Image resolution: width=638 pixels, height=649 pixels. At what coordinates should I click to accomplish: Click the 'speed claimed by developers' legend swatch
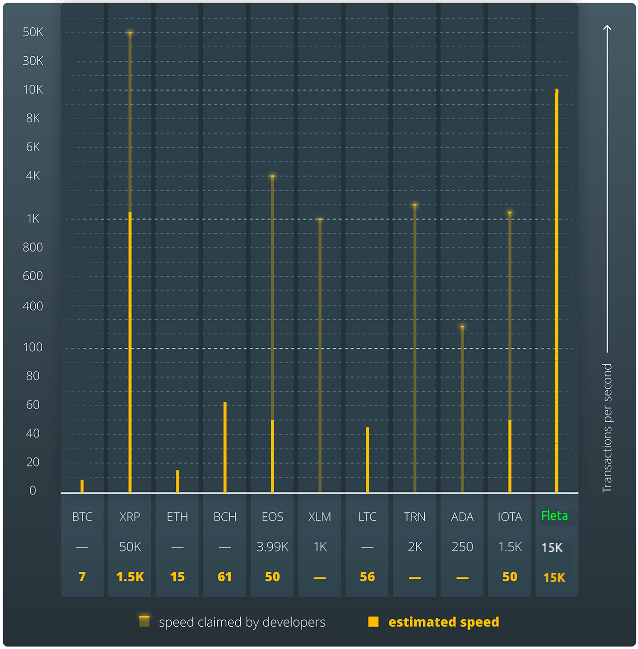point(144,621)
